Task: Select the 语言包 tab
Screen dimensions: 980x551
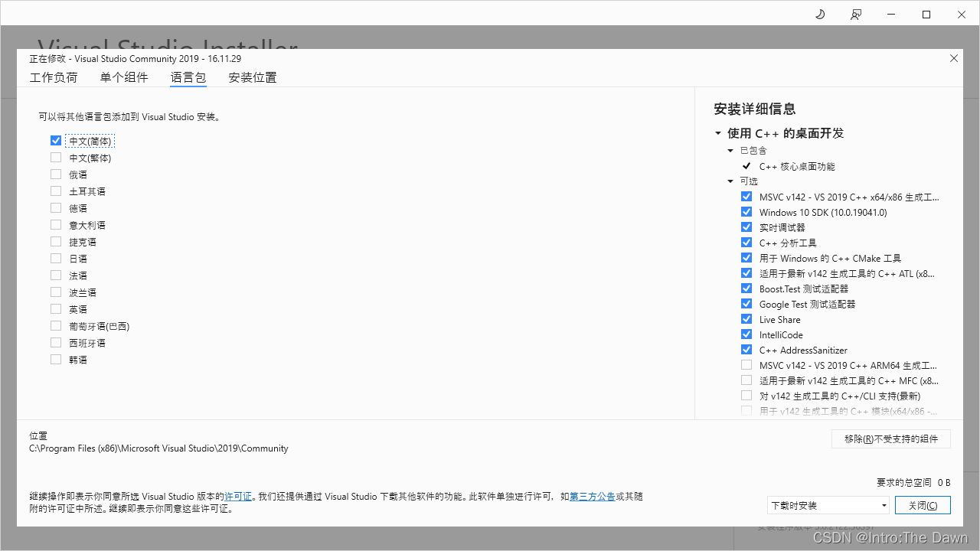Action: tap(188, 77)
